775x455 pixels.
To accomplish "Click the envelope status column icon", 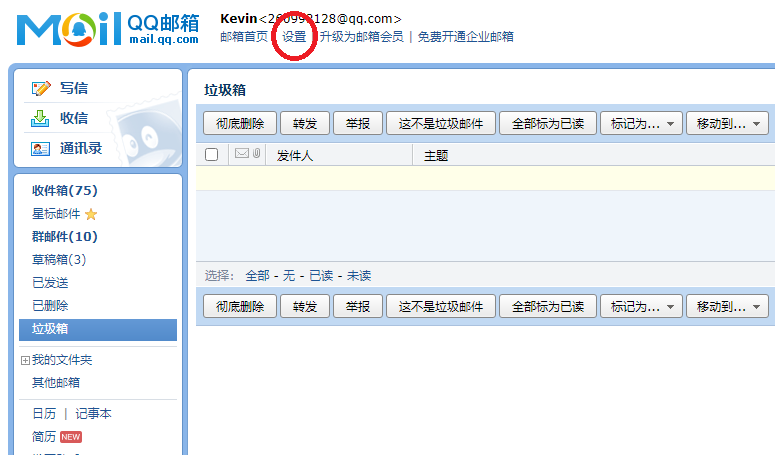I will coord(241,154).
